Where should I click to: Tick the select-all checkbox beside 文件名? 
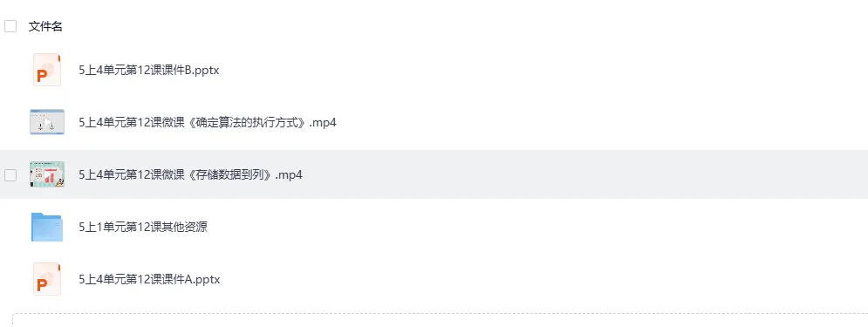point(10,26)
